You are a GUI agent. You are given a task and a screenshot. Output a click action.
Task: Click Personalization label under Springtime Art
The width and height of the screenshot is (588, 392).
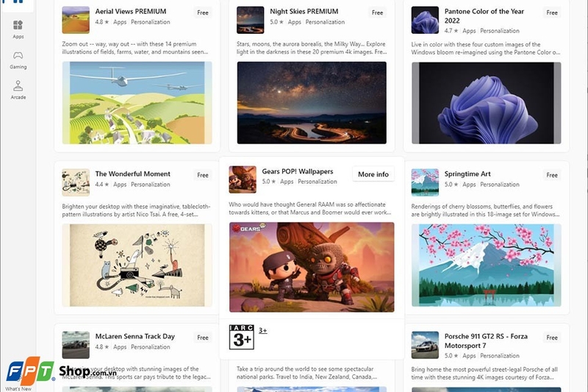tap(500, 184)
